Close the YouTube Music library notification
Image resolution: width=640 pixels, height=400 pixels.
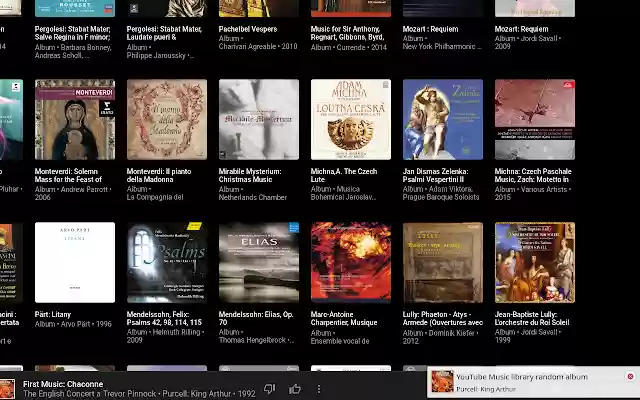pyautogui.click(x=630, y=376)
